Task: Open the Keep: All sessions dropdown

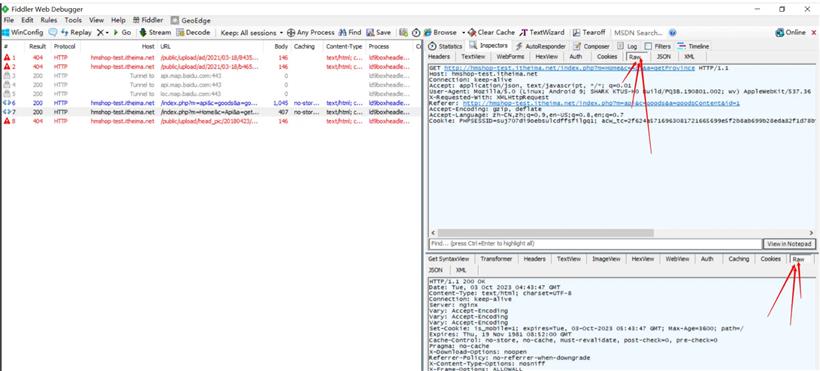Action: [x=252, y=32]
